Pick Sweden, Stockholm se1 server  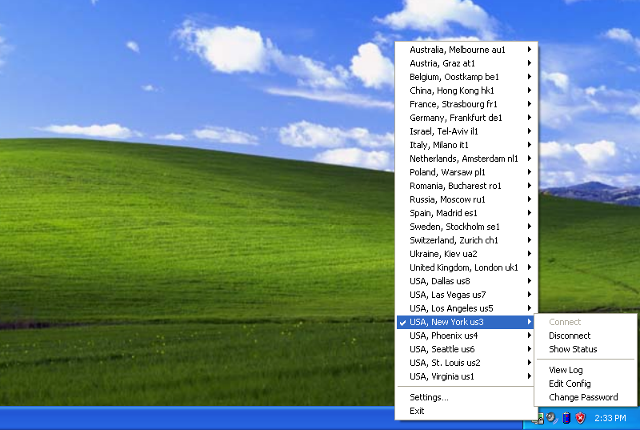[x=466, y=226]
